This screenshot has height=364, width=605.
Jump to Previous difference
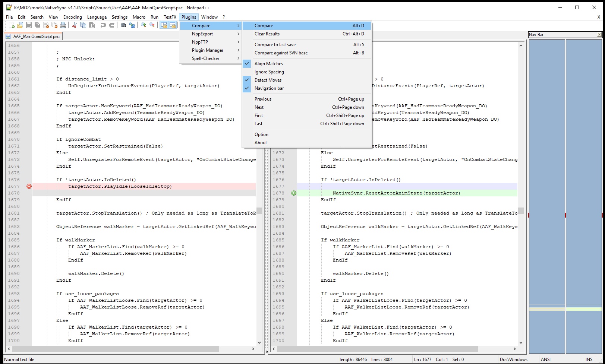click(x=307, y=99)
